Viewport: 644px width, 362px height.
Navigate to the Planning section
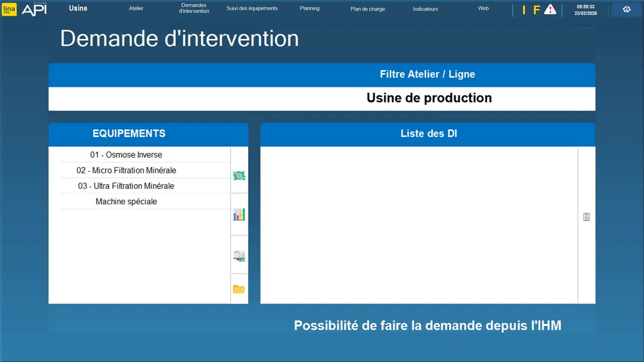pos(309,8)
